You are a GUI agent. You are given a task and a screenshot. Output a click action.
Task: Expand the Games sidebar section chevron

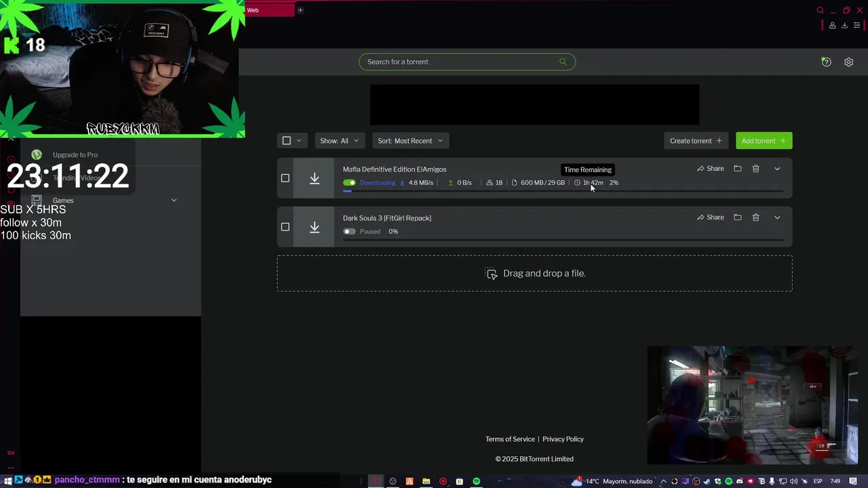tap(174, 200)
